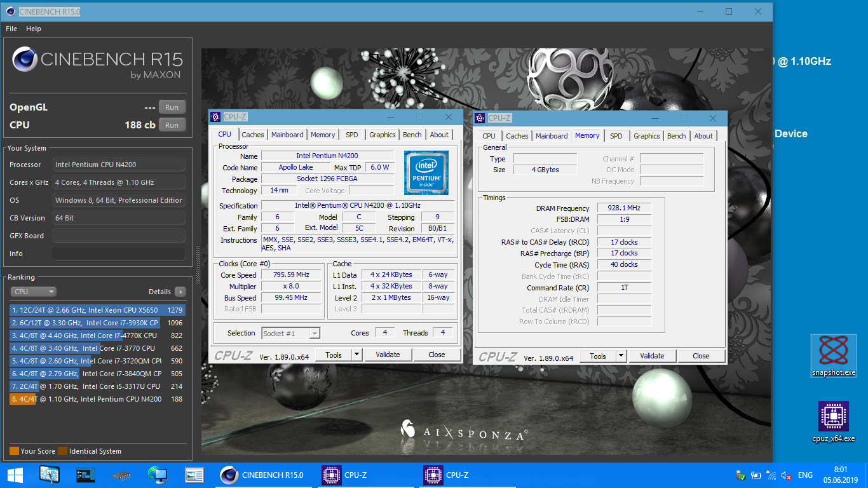Viewport: 868px width, 488px height.
Task: Switch to About tab in left CPU-Z
Action: click(x=439, y=135)
